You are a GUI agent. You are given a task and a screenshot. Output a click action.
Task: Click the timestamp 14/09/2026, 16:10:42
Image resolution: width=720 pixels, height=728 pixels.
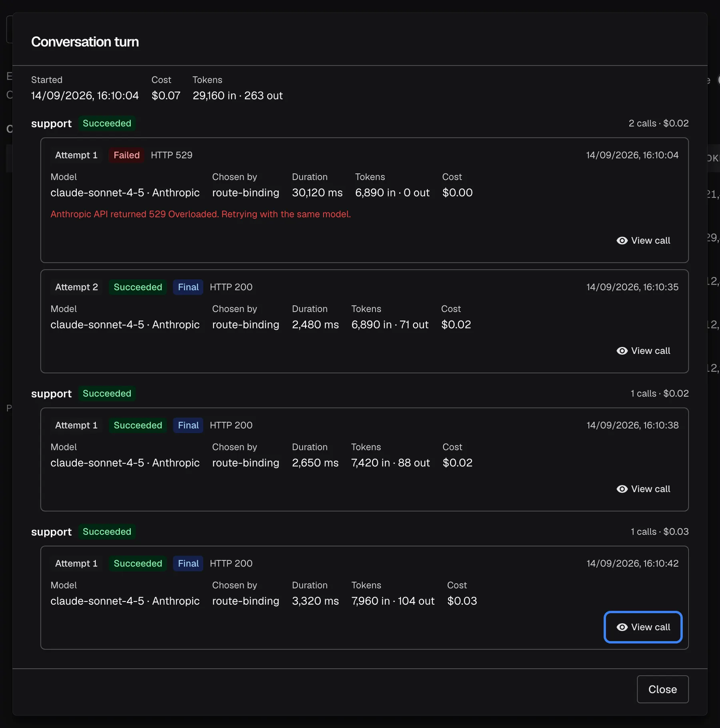pyautogui.click(x=632, y=563)
